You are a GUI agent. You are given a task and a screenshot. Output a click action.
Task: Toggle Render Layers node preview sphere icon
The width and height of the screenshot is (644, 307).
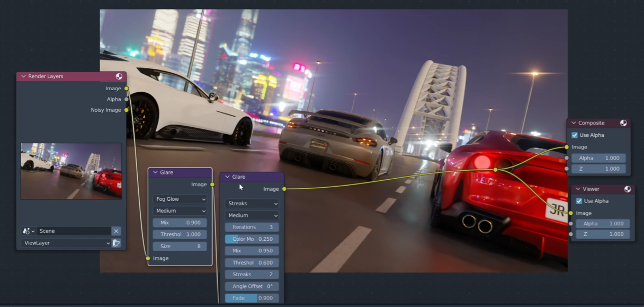[119, 76]
